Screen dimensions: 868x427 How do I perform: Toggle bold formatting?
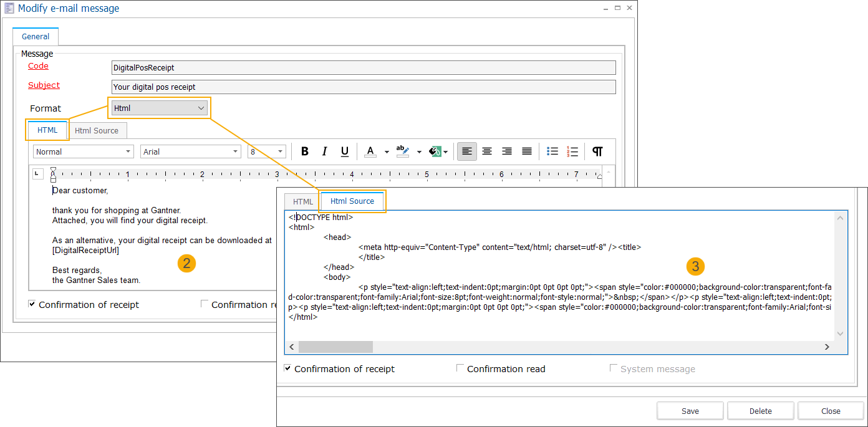(x=304, y=151)
